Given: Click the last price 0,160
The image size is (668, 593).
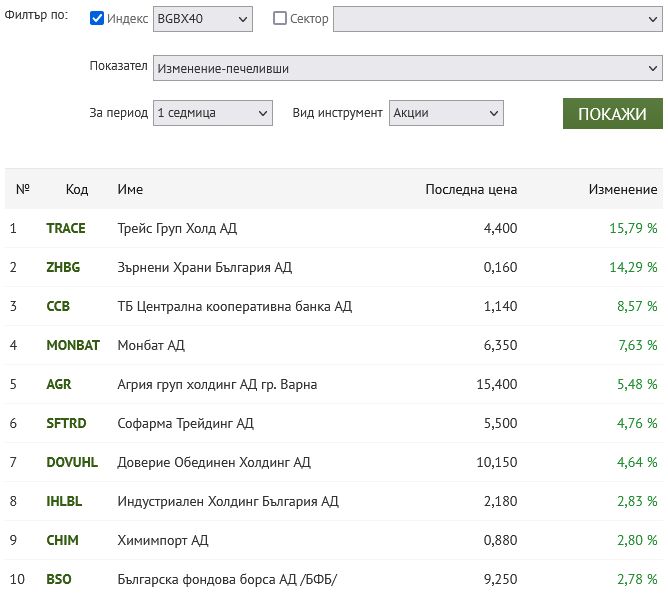Looking at the screenshot, I should 500,267.
